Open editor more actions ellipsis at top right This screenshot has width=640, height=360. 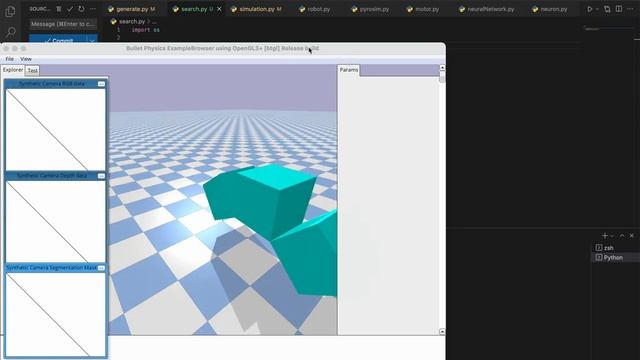point(630,9)
